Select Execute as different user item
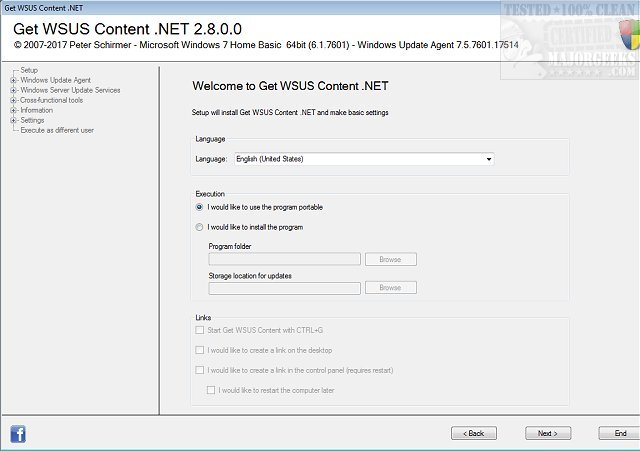This screenshot has width=640, height=451. 57,130
